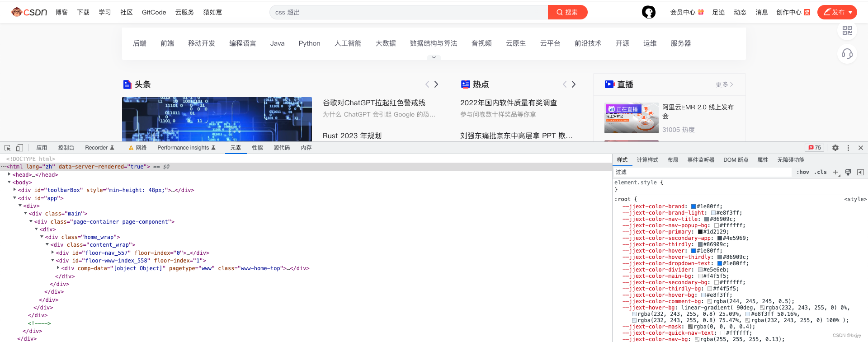Viewport: 868px width, 342px height.
Task: Click the 直播 section video icon
Action: coord(609,84)
